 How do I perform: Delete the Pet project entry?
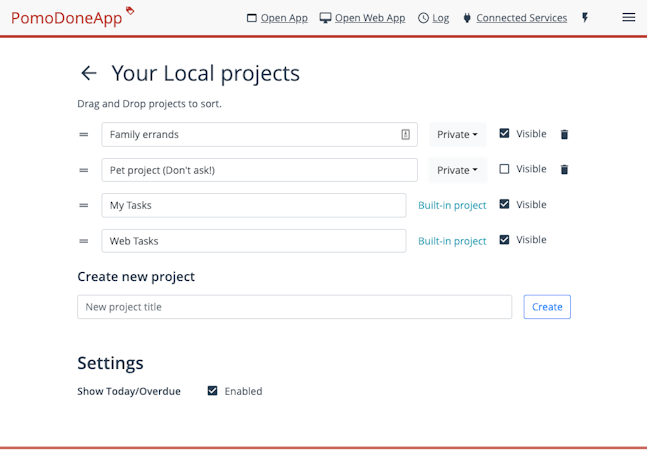[564, 170]
